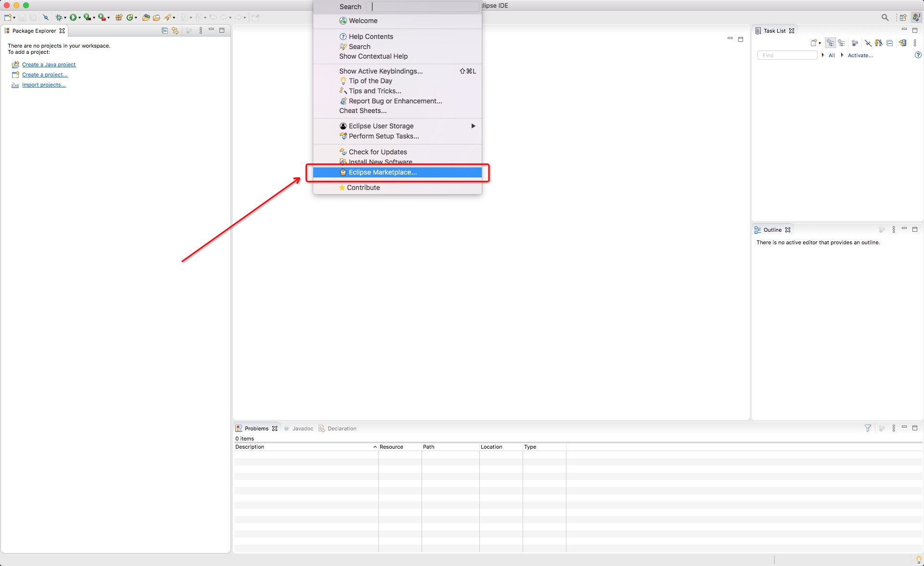Click the Open Type icon in toolbar
This screenshot has width=924, height=566.
pyautogui.click(x=146, y=17)
